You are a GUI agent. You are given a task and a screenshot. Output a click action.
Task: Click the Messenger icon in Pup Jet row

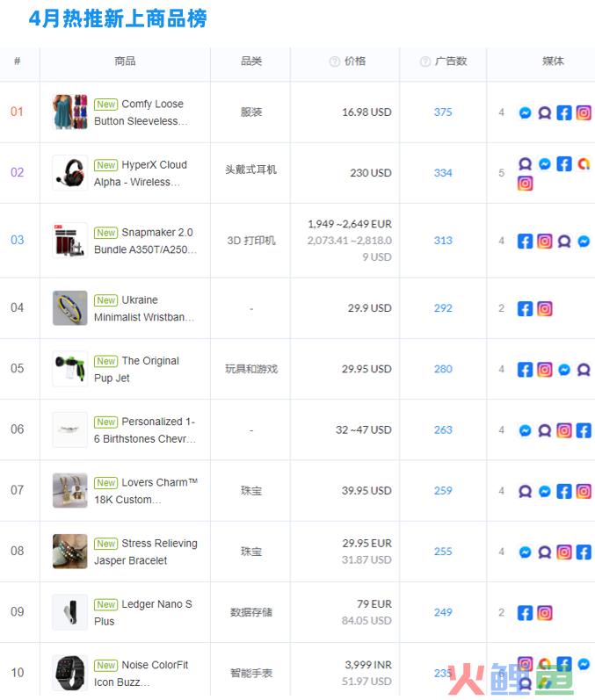pos(564,370)
